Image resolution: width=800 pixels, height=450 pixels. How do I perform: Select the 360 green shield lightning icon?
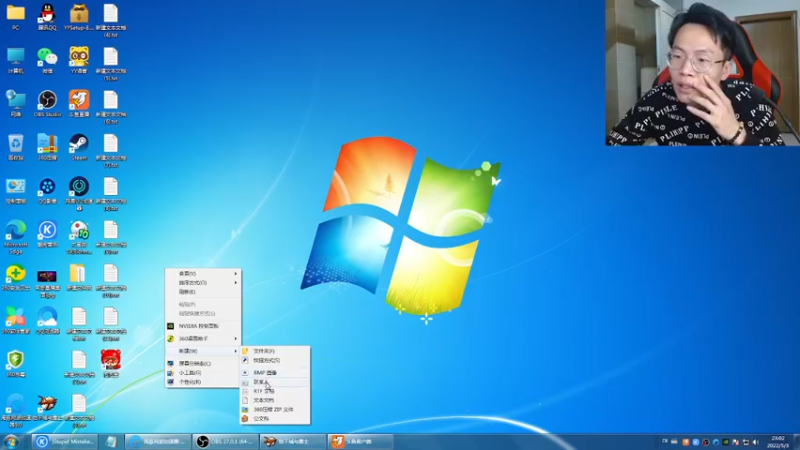[x=15, y=364]
